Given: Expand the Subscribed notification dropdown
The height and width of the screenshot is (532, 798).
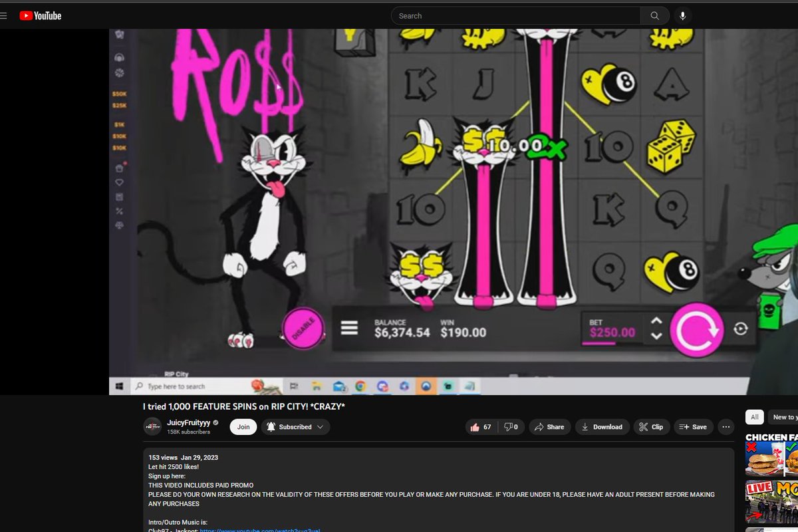Looking at the screenshot, I should [295, 427].
